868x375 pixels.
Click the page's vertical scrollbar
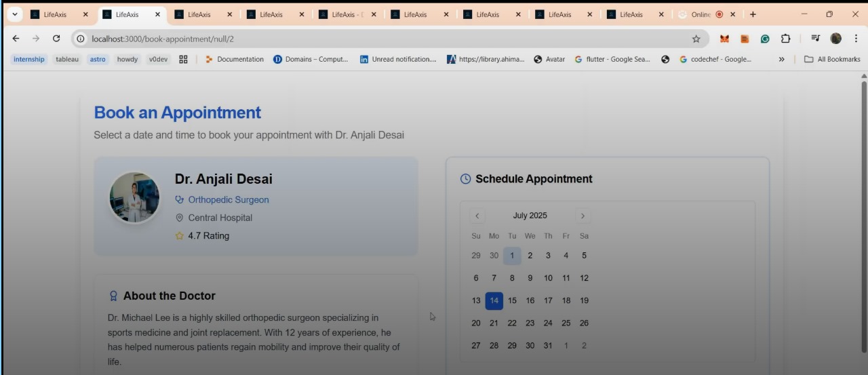864,217
